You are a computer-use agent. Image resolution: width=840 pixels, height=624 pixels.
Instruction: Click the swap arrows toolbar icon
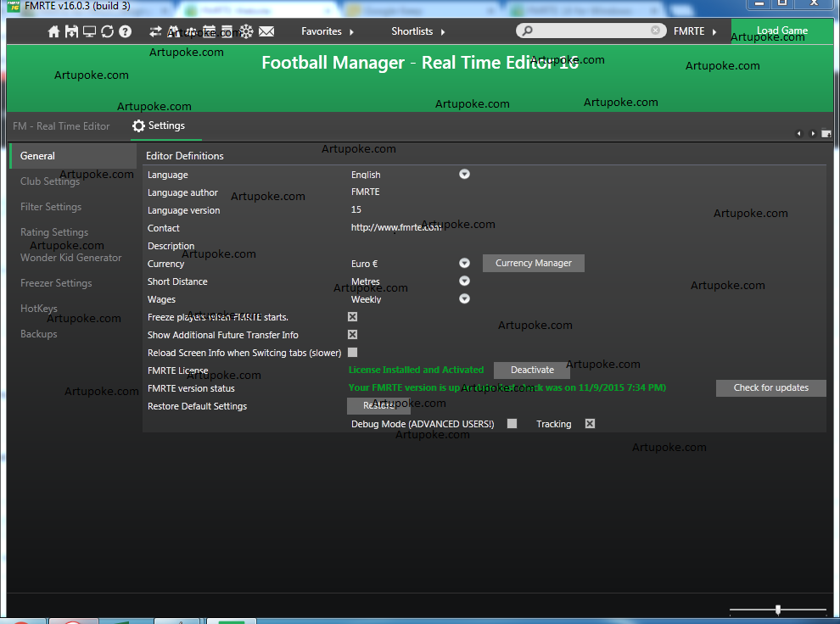pos(155,31)
